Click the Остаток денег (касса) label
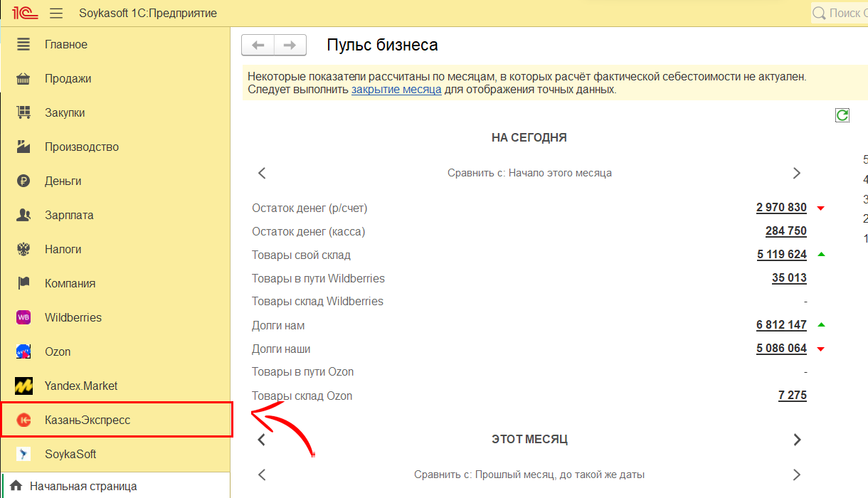 point(308,231)
